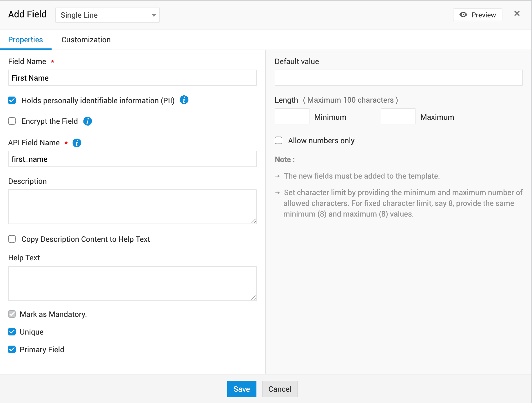This screenshot has width=532, height=403.
Task: Save the new field
Action: [241, 389]
